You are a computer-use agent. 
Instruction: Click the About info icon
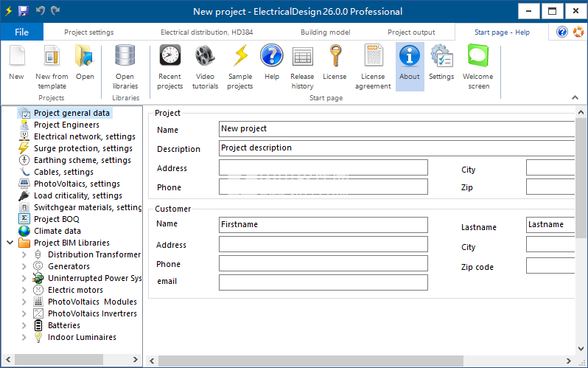[x=410, y=57]
